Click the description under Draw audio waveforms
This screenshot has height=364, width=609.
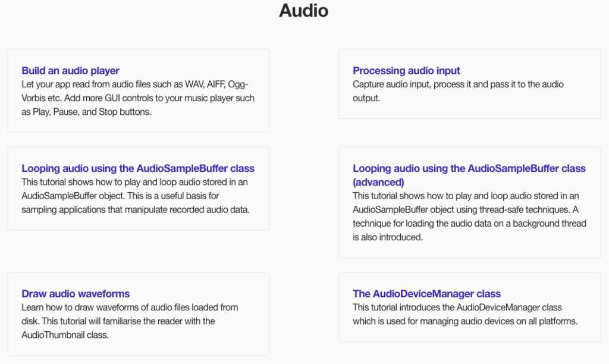[x=130, y=321]
